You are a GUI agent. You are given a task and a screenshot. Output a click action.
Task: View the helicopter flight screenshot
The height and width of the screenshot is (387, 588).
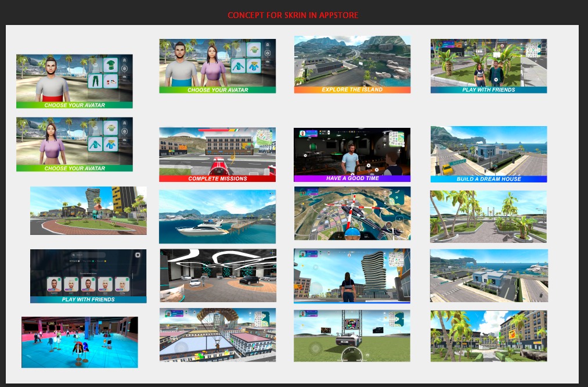pyautogui.click(x=352, y=213)
